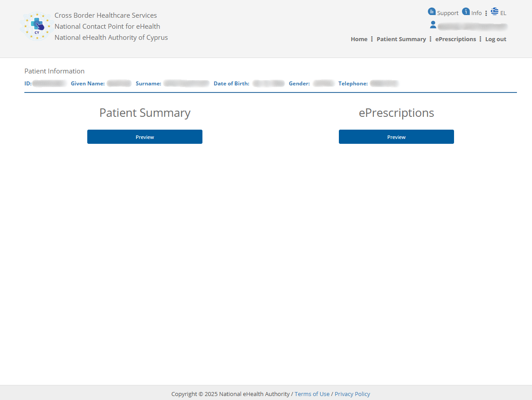Click the Info circle icon
This screenshot has width=532, height=400.
pos(466,12)
